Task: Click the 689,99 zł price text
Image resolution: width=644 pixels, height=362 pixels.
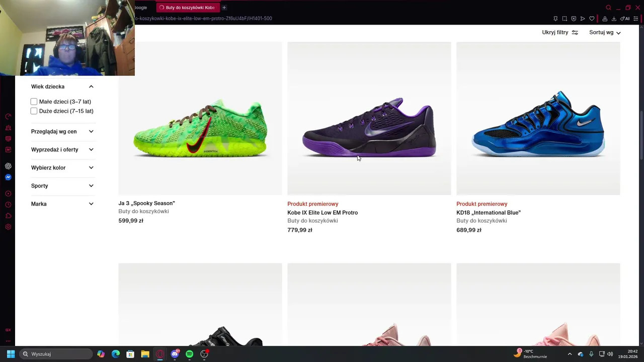Action: point(469,230)
